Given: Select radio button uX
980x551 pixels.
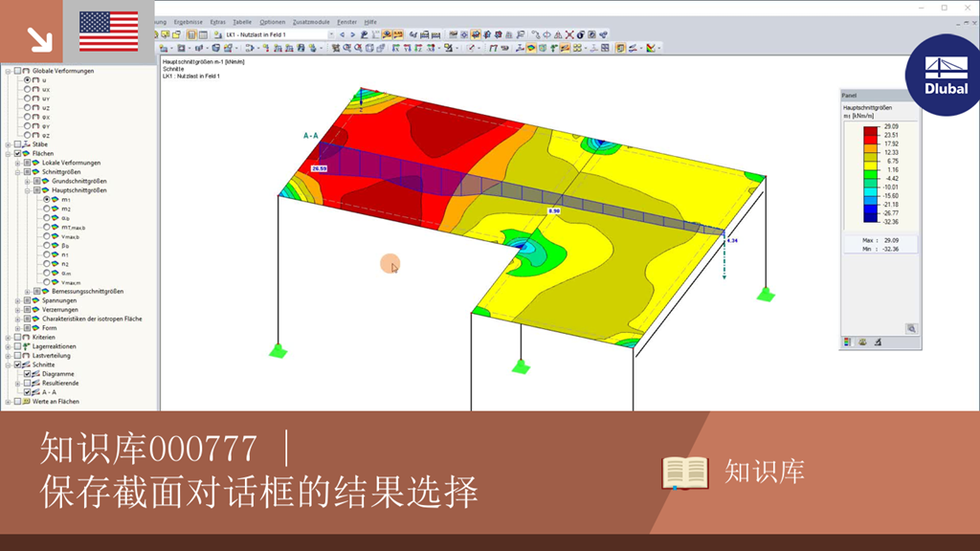Looking at the screenshot, I should pos(28,89).
